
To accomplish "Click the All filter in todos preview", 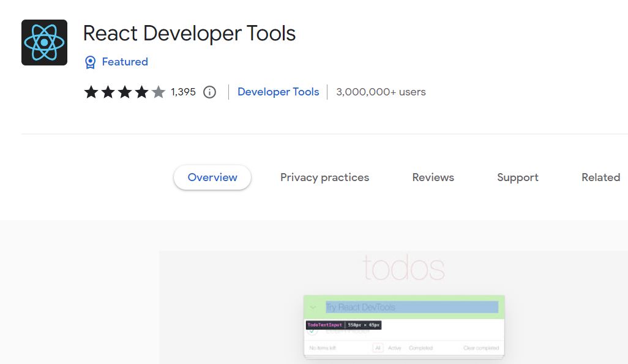I will pyautogui.click(x=378, y=348).
